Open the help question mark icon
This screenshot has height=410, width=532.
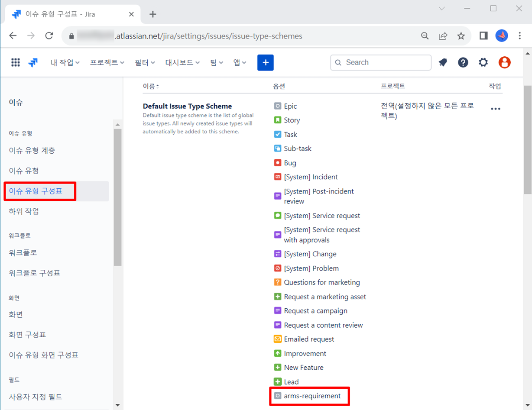point(463,62)
